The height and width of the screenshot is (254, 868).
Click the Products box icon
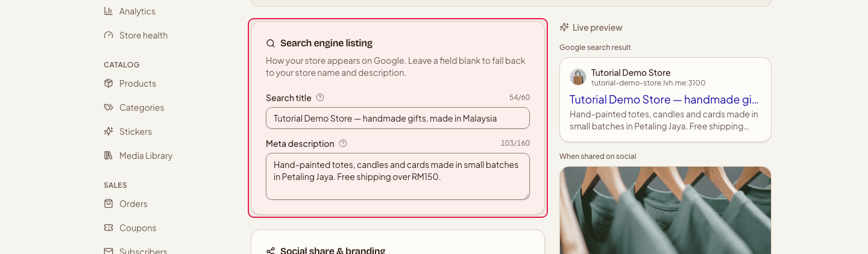tap(108, 83)
